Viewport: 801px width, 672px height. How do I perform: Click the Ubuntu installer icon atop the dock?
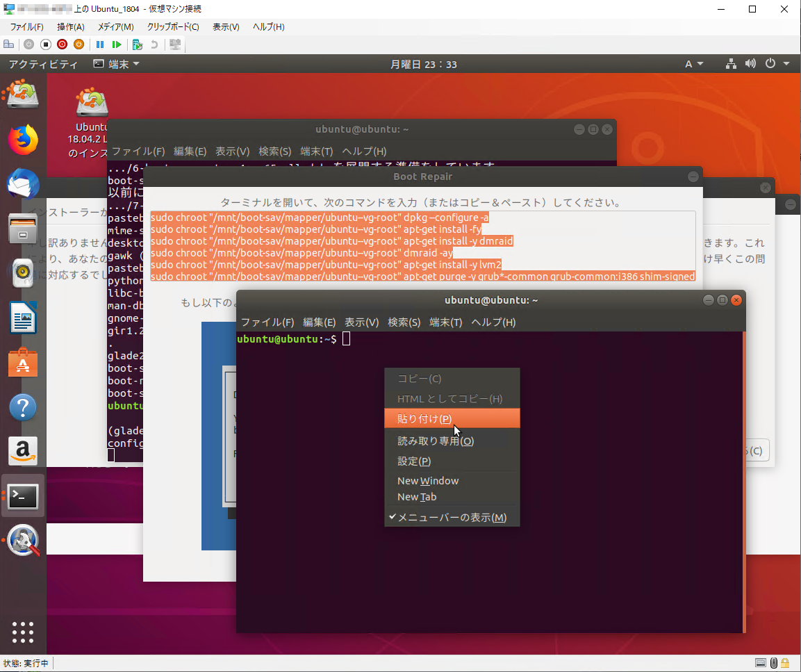pyautogui.click(x=23, y=94)
